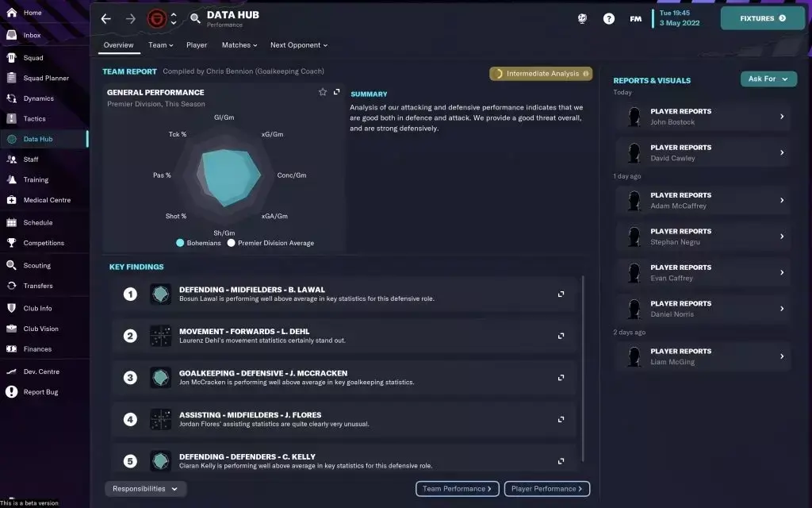Open the Tactics sidebar icon
This screenshot has width=812, height=508.
[11, 119]
